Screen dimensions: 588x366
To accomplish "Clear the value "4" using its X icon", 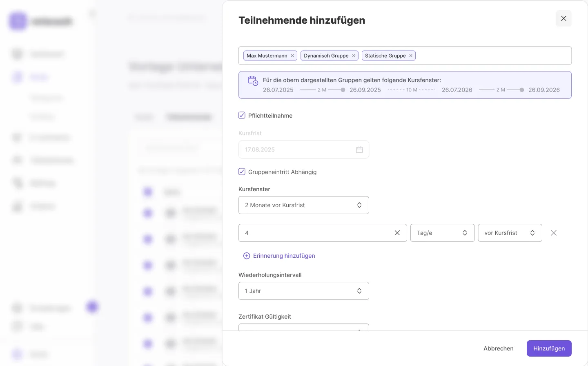I will tap(397, 233).
